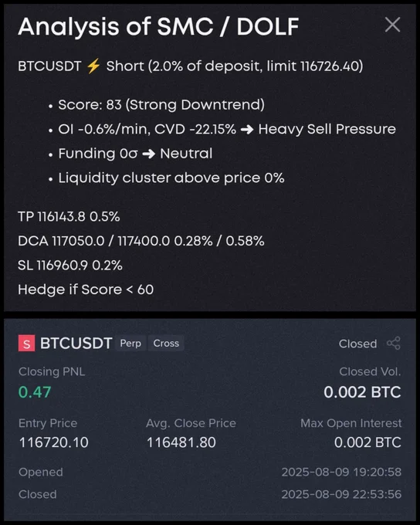
Task: Select the Cross margin tag
Action: [x=166, y=344]
